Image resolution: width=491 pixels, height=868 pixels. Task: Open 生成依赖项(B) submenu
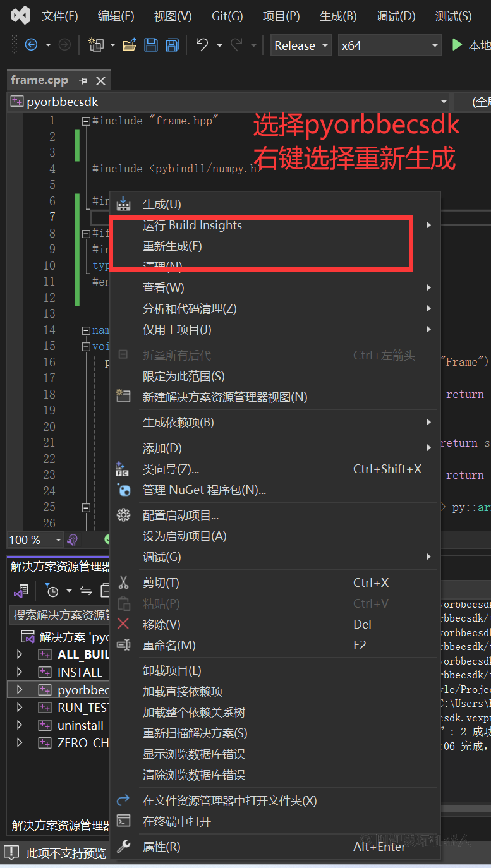pos(276,422)
